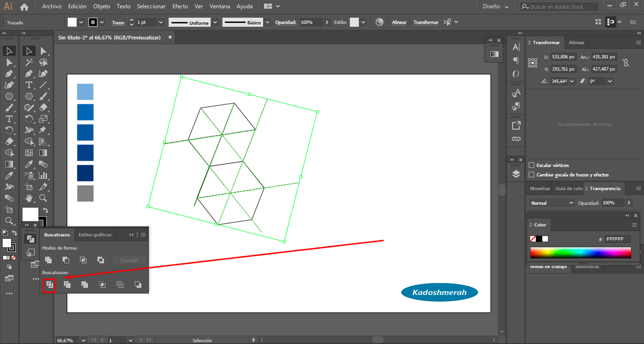This screenshot has height=344, width=644.
Task: Click the lightest blue swatch on the artboard
Action: (85, 92)
